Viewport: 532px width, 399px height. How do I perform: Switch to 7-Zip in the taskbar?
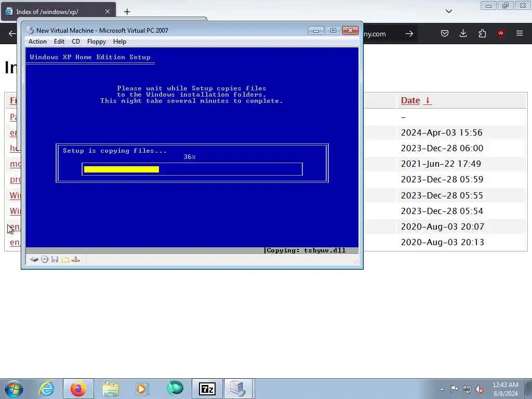207,389
